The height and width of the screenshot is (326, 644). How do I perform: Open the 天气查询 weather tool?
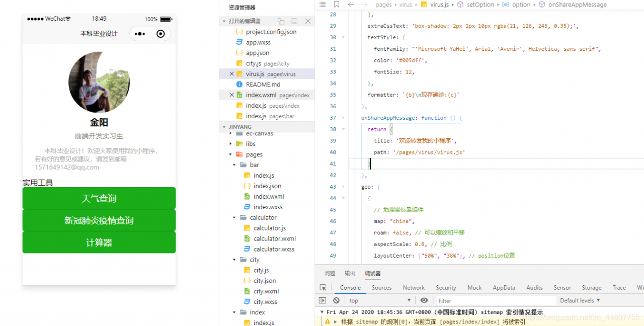click(x=99, y=198)
